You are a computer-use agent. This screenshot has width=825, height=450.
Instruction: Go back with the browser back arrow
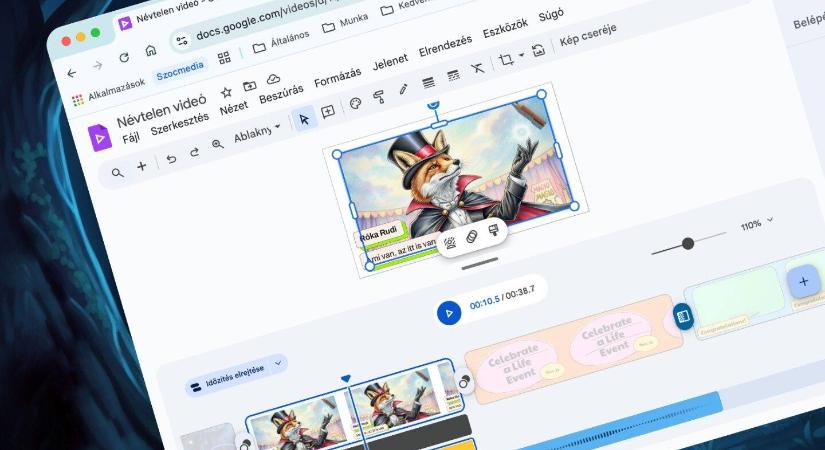click(72, 73)
